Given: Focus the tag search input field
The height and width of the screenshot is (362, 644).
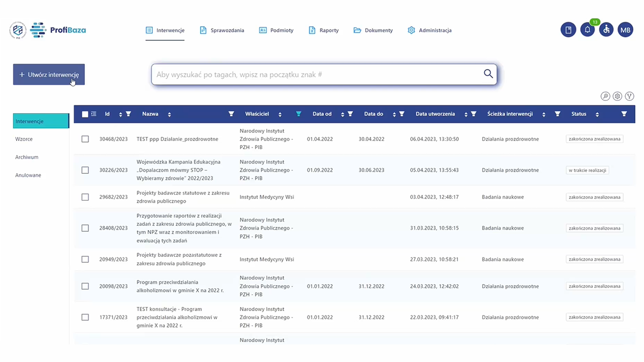Looking at the screenshot, I should coord(317,75).
